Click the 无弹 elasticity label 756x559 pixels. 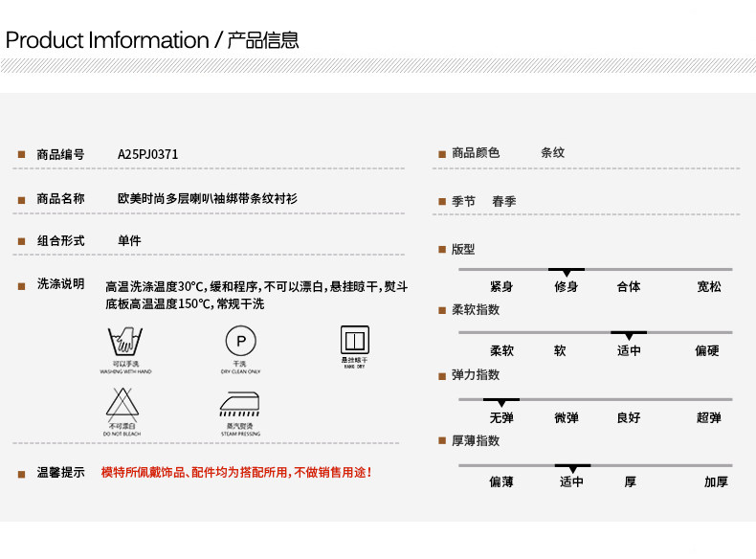click(501, 417)
